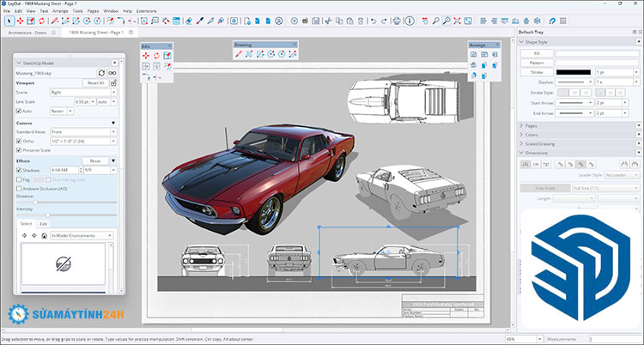
Task: Select the arrow Select tool in the toolbar
Action: tap(9, 21)
